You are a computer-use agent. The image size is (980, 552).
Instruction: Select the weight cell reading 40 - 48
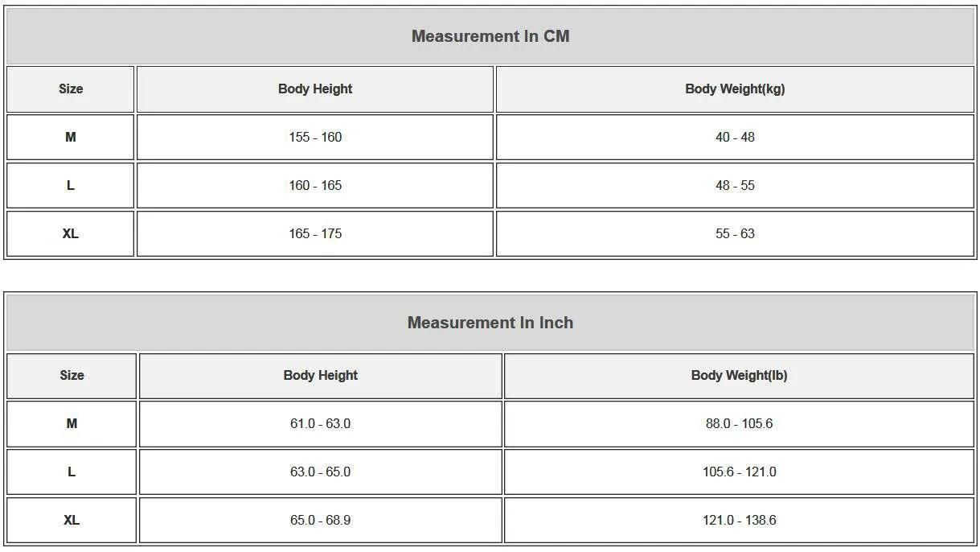tap(735, 137)
